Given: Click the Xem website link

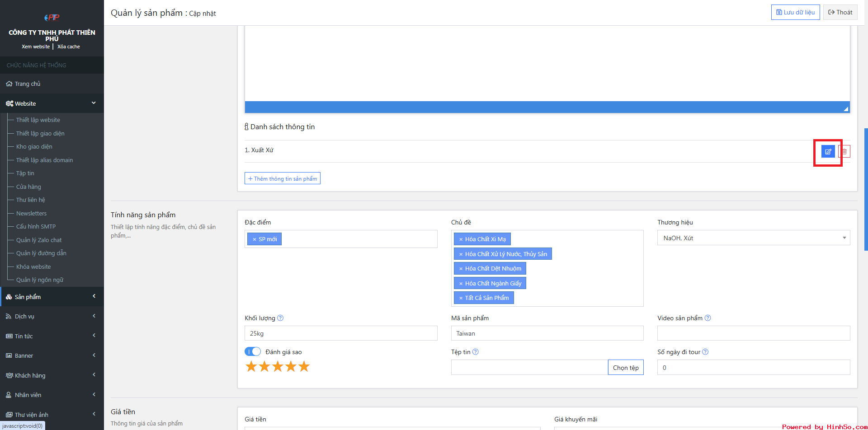Looking at the screenshot, I should click(36, 47).
